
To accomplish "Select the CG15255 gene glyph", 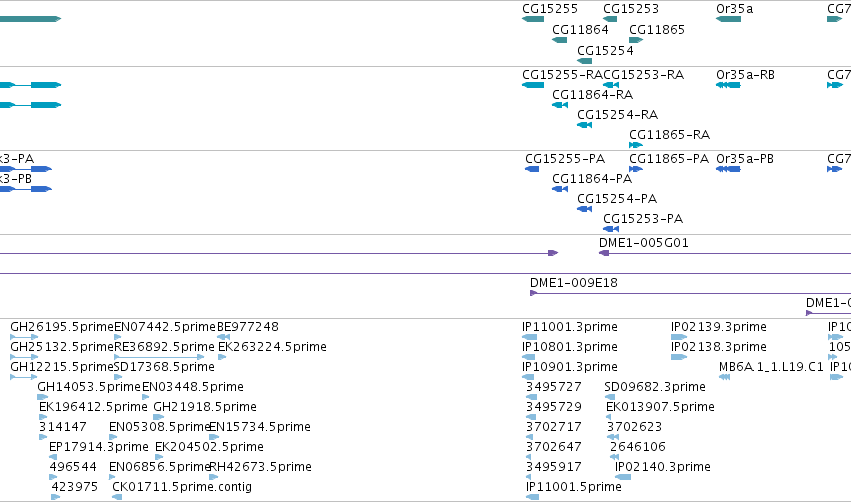I will coord(533,19).
